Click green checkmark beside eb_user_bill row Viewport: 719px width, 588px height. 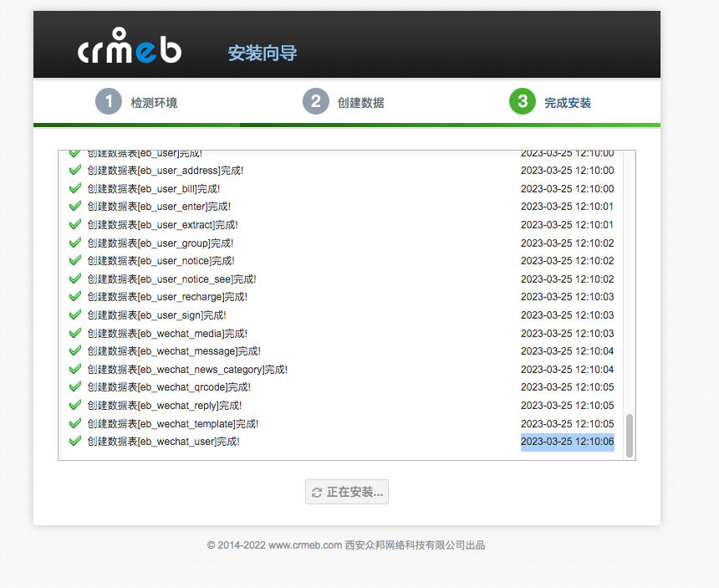point(75,188)
